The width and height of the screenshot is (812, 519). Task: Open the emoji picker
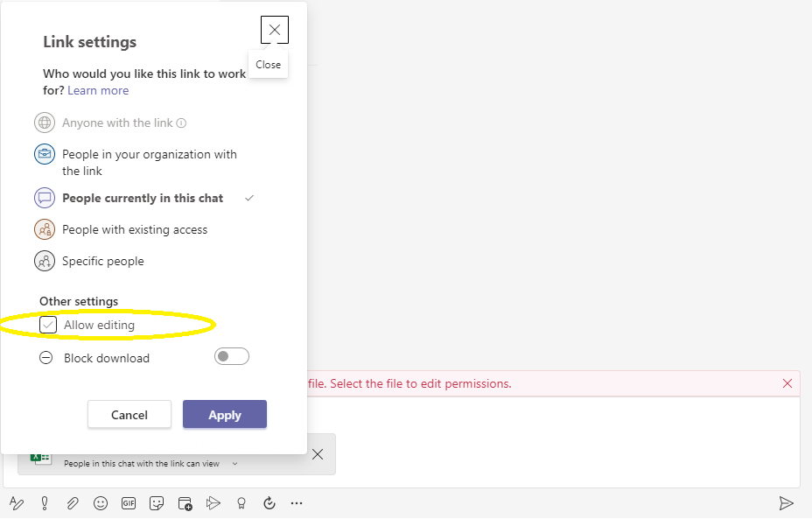(101, 503)
